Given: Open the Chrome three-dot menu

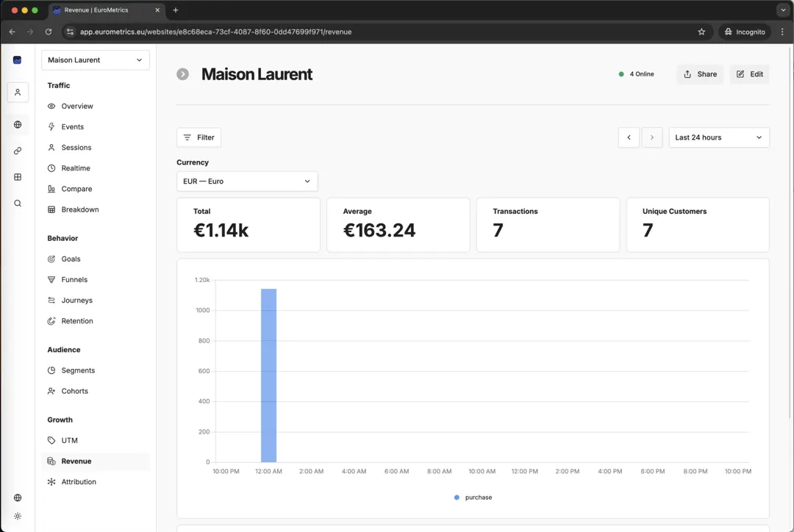Looking at the screenshot, I should click(x=782, y=32).
